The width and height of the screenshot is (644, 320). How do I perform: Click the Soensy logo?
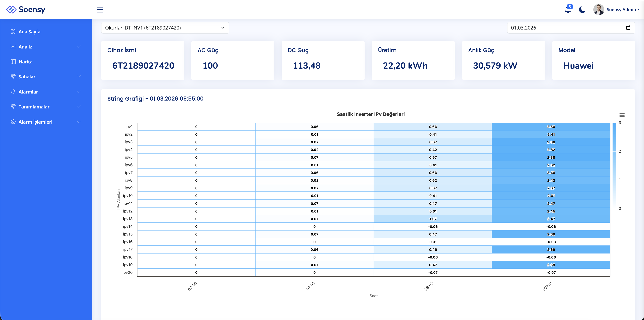pos(26,10)
